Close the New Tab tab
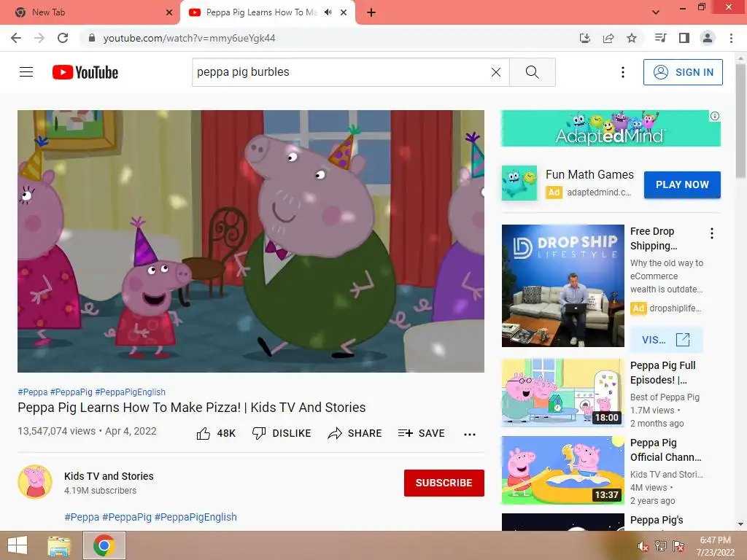 point(169,12)
